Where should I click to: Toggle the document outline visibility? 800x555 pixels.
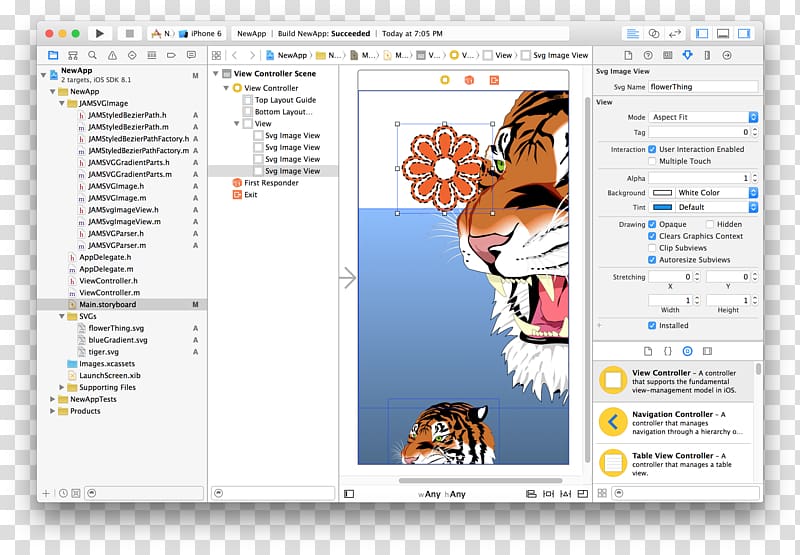click(349, 494)
